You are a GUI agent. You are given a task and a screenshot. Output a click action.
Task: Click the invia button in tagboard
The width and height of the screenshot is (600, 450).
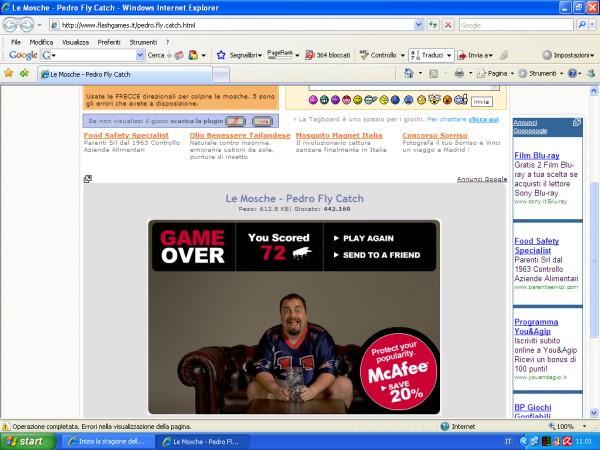[481, 102]
